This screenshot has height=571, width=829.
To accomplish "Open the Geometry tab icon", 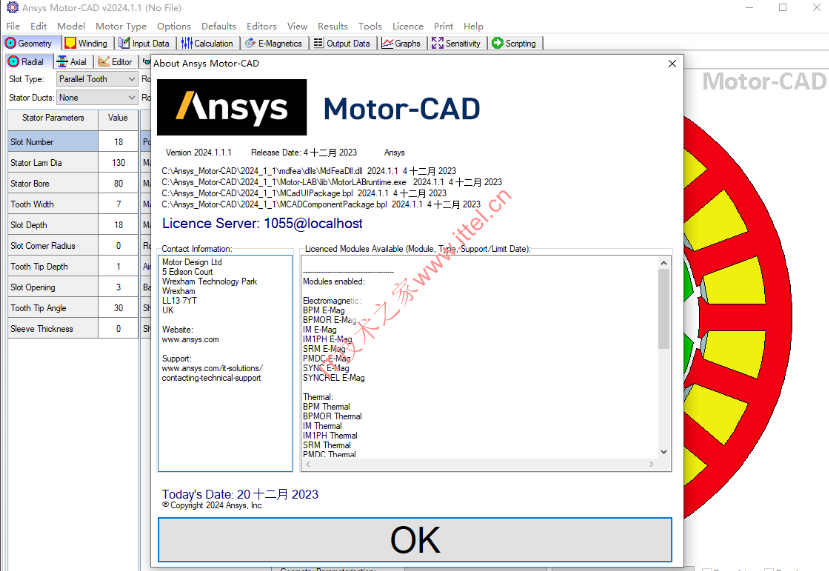I will click(11, 43).
